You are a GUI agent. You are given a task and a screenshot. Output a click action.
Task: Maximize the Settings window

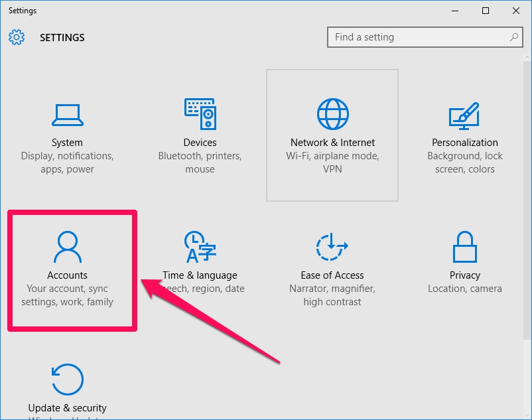pyautogui.click(x=486, y=11)
